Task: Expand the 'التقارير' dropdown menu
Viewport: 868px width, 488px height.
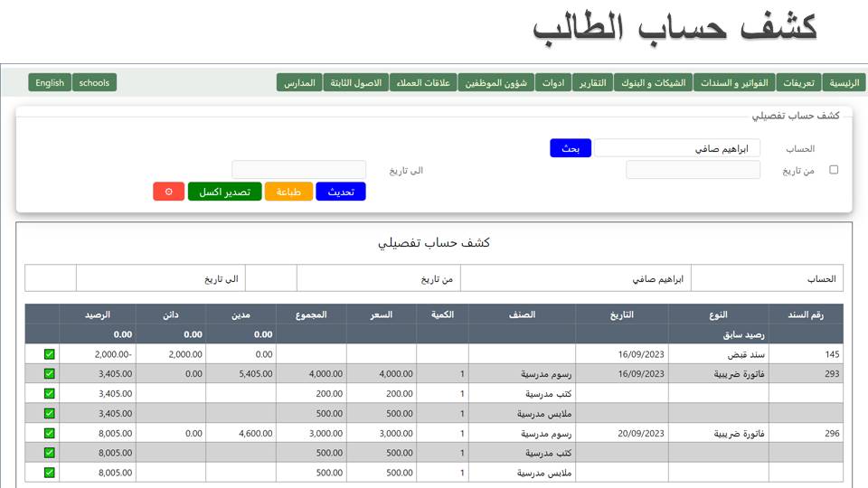Action: pyautogui.click(x=592, y=83)
